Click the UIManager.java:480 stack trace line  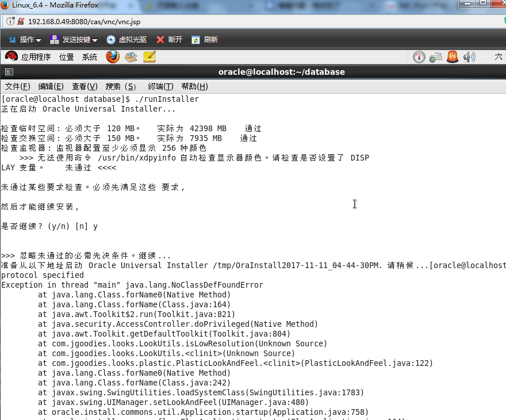coord(173,403)
